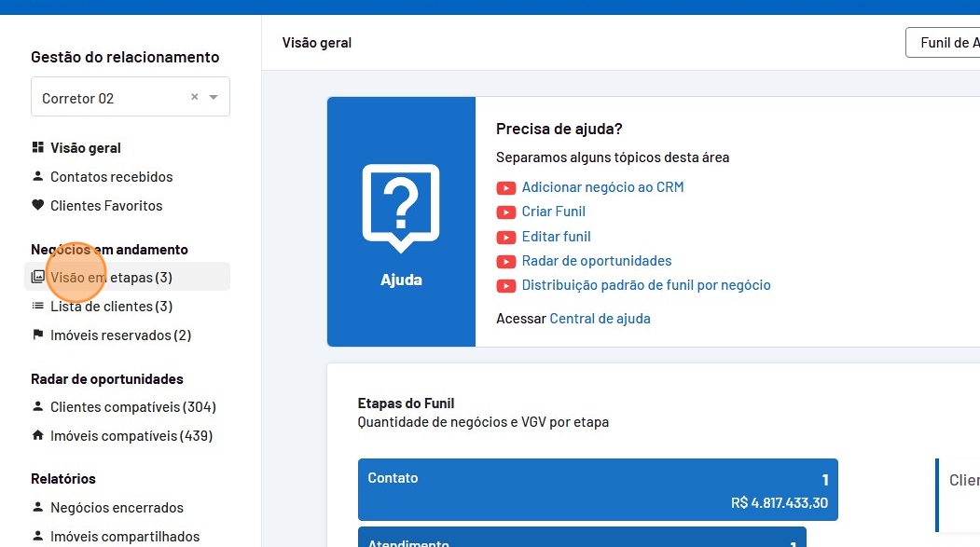The height and width of the screenshot is (547, 980).
Task: Expand the Corretor 02 dropdown arrow
Action: tap(214, 98)
